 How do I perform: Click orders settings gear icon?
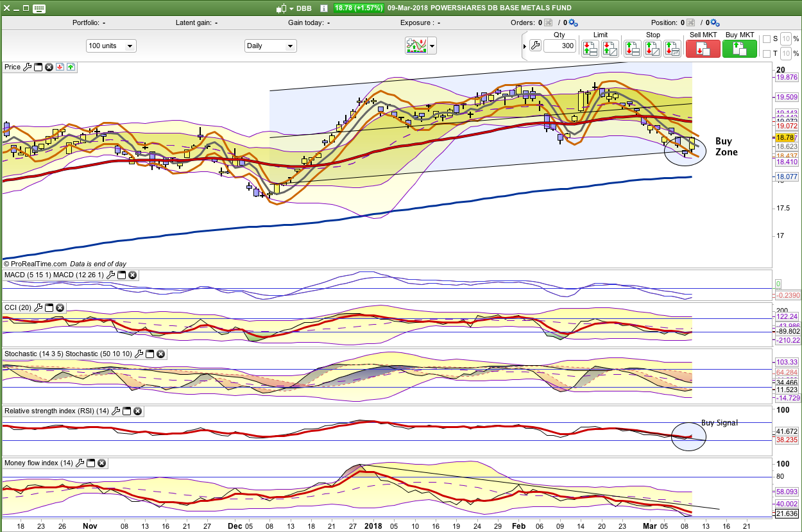click(x=572, y=22)
